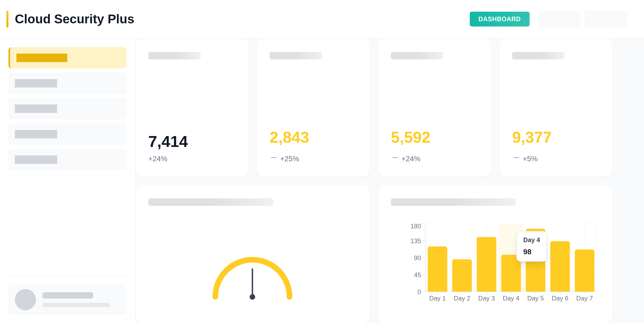
Task: Click the dash icon beside +5%
Action: pyautogui.click(x=516, y=158)
